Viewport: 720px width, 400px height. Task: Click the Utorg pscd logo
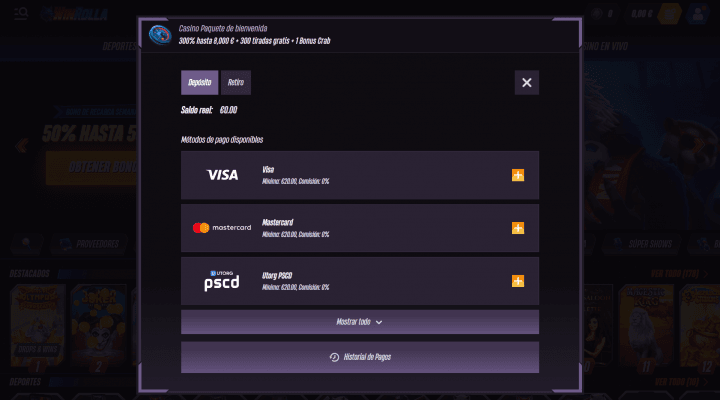tap(221, 281)
